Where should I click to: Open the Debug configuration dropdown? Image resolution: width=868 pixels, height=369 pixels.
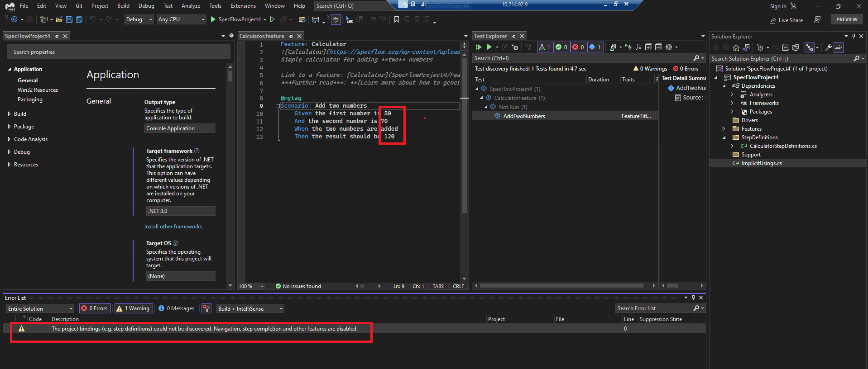pyautogui.click(x=139, y=19)
